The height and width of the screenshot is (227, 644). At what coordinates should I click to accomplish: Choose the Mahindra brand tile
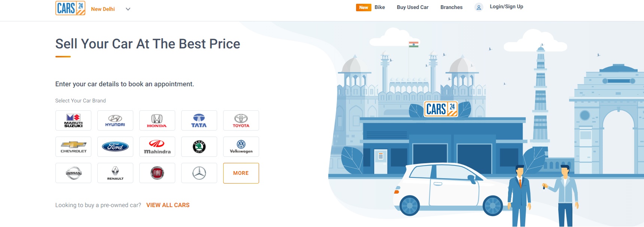pyautogui.click(x=157, y=147)
